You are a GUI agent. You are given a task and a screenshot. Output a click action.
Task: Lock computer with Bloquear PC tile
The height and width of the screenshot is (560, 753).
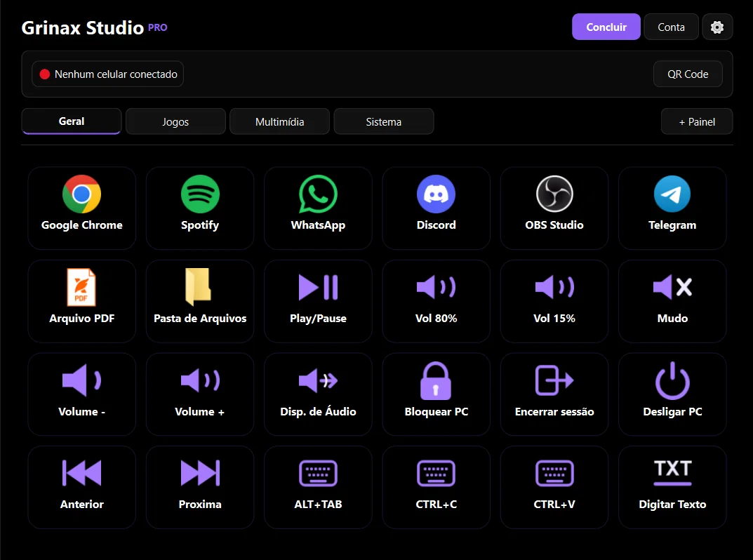[436, 394]
